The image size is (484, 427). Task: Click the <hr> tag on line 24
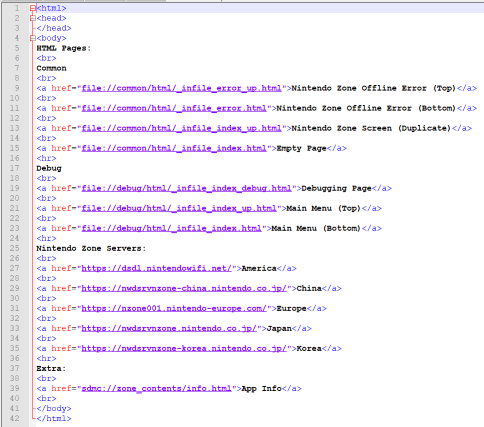pyautogui.click(x=46, y=238)
